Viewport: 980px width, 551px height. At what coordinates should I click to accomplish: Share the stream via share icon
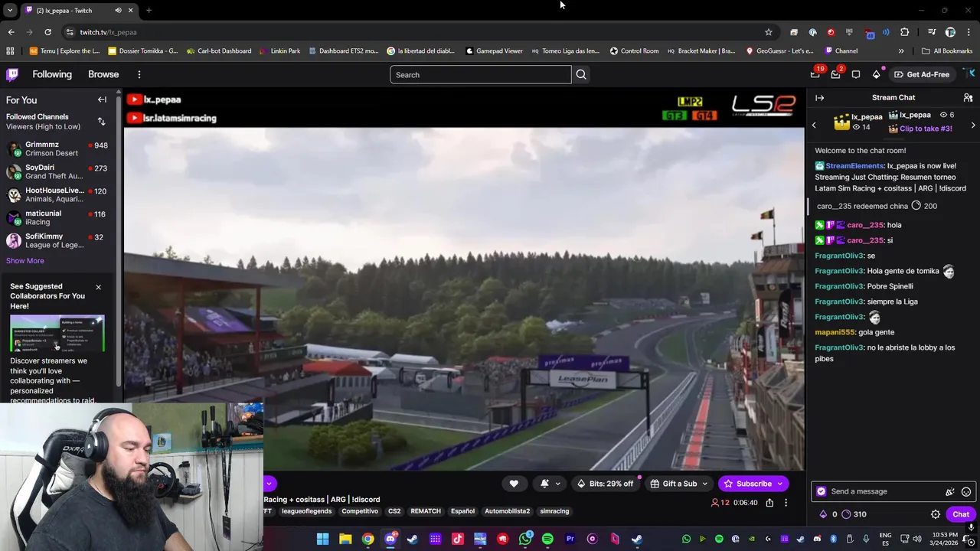[x=769, y=503]
